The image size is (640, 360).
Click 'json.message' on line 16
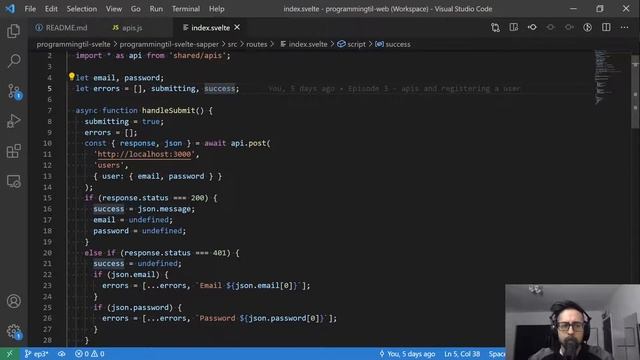pos(164,209)
